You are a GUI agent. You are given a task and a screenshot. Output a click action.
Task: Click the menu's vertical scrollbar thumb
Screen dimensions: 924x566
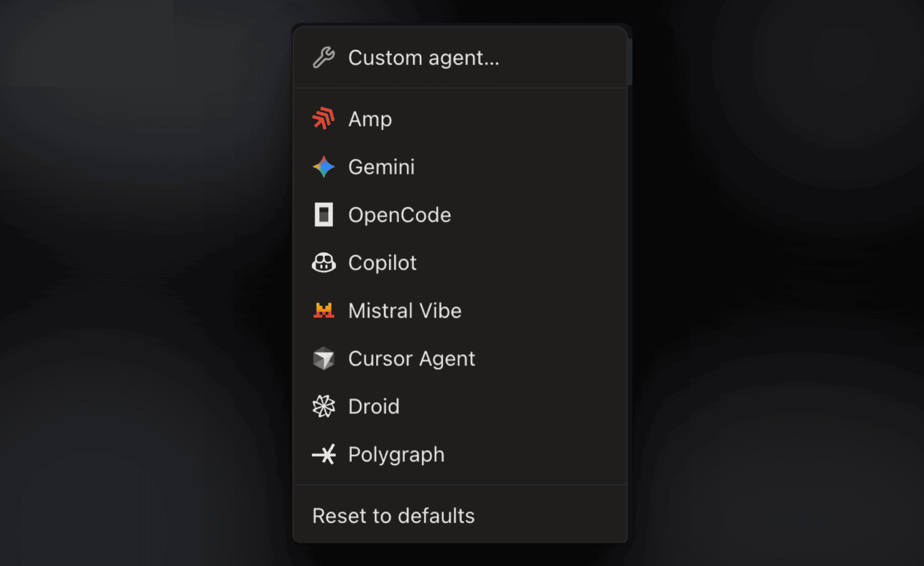(x=629, y=62)
